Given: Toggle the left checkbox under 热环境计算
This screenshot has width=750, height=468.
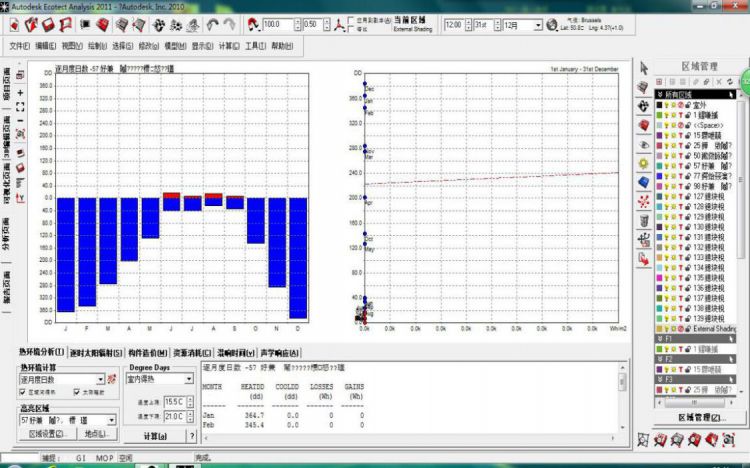Looking at the screenshot, I should point(25,392).
